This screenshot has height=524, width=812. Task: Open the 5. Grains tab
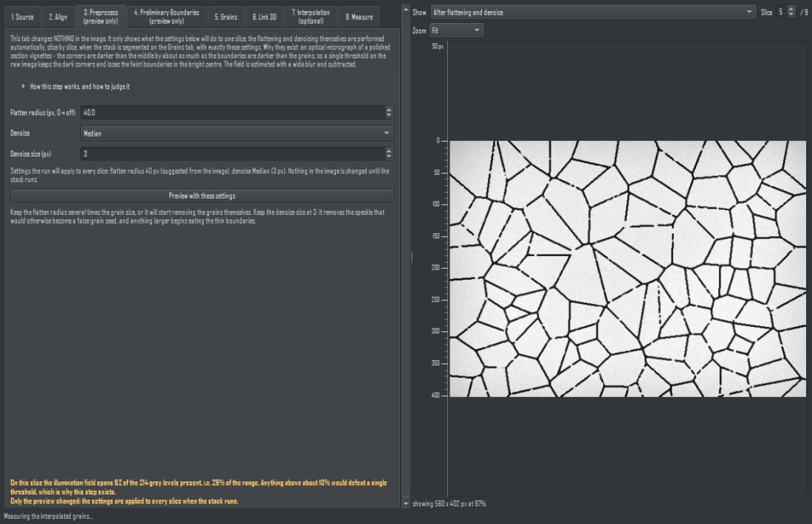coord(226,17)
